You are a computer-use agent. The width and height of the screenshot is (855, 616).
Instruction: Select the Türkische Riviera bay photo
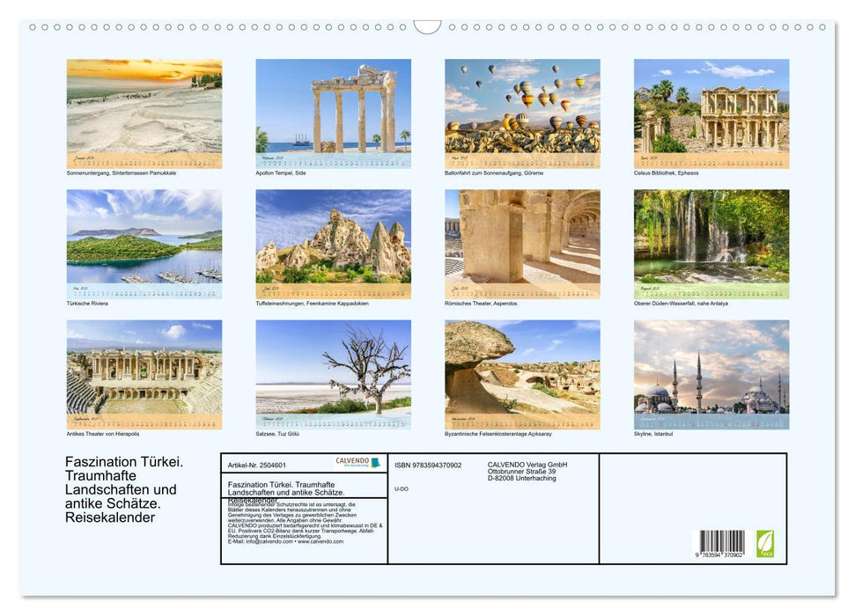[x=144, y=244]
